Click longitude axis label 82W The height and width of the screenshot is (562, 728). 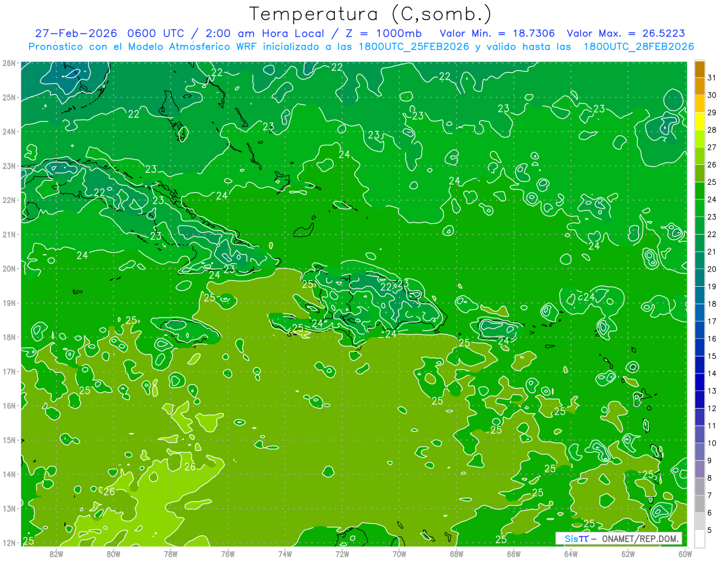56,554
